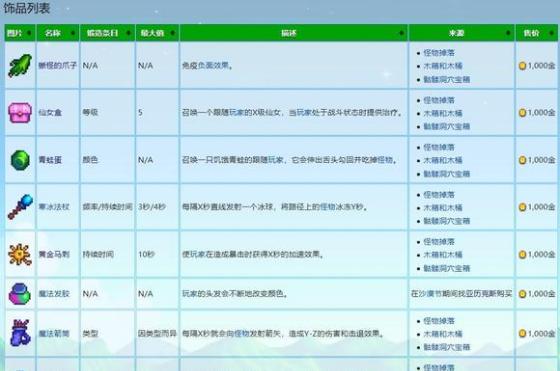
Task: Open the 仙女盒 item page link
Action: pyautogui.click(x=50, y=112)
